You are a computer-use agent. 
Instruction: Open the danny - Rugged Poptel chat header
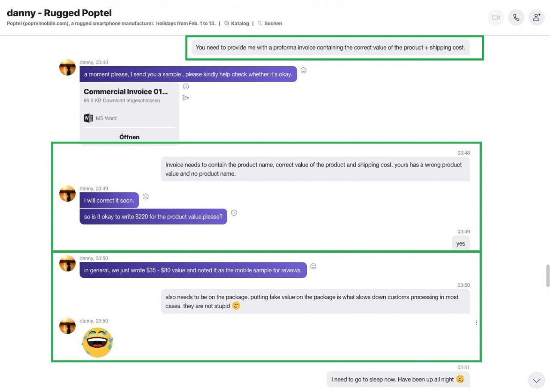59,13
